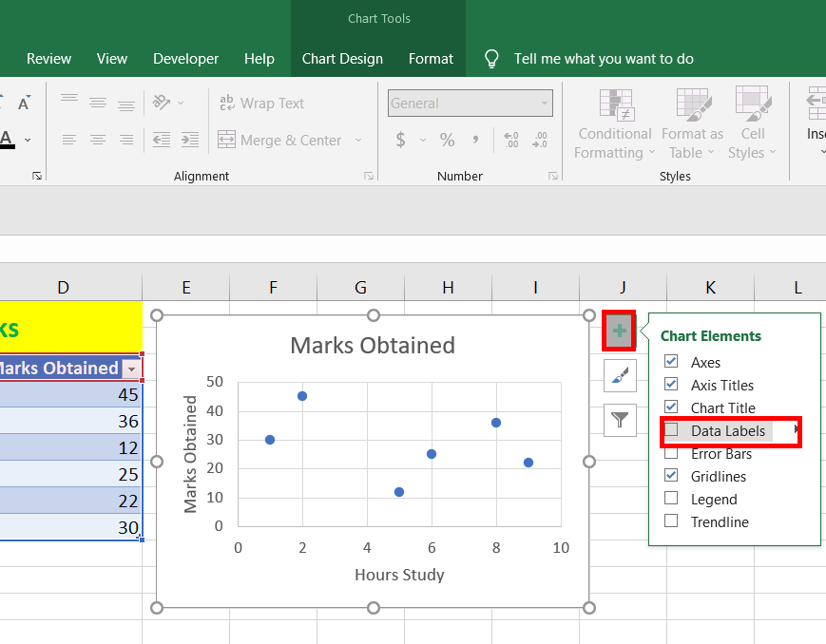Uncheck the Gridlines checkbox

(x=672, y=476)
